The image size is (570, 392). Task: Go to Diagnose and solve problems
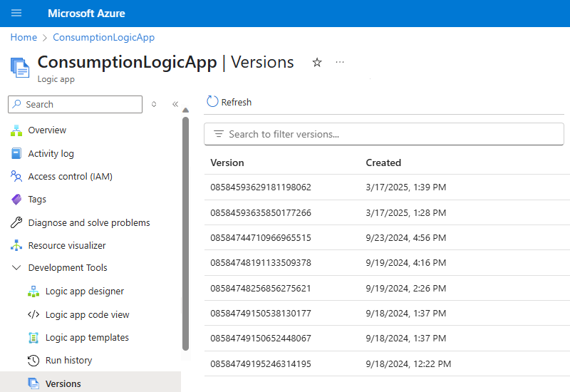click(x=88, y=223)
